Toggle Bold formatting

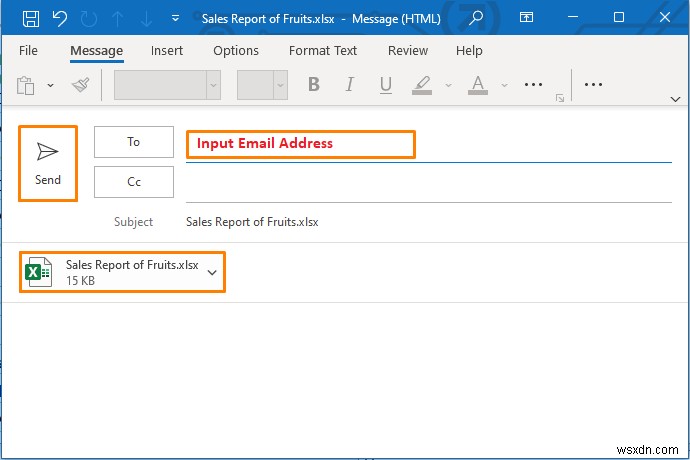pos(314,85)
